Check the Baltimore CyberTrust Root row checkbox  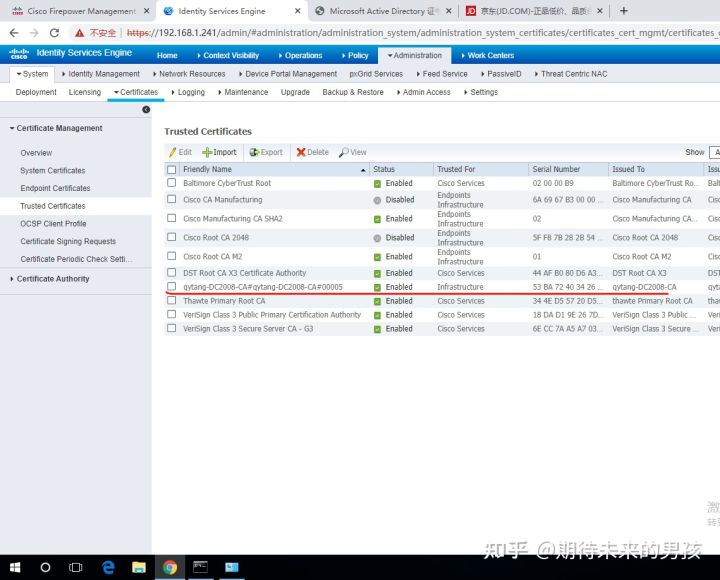(172, 183)
